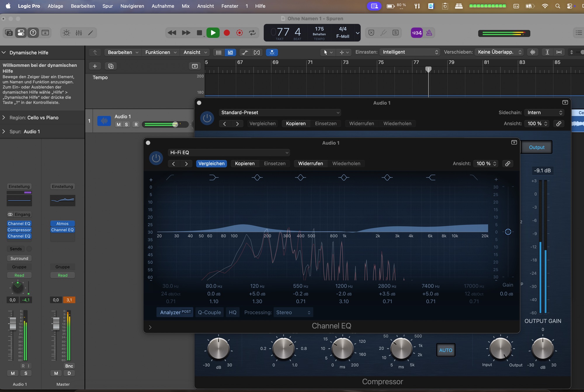Click the Widerrufen button in Channel EQ
Viewport: 584px width, 392px height.
pyautogui.click(x=310, y=163)
